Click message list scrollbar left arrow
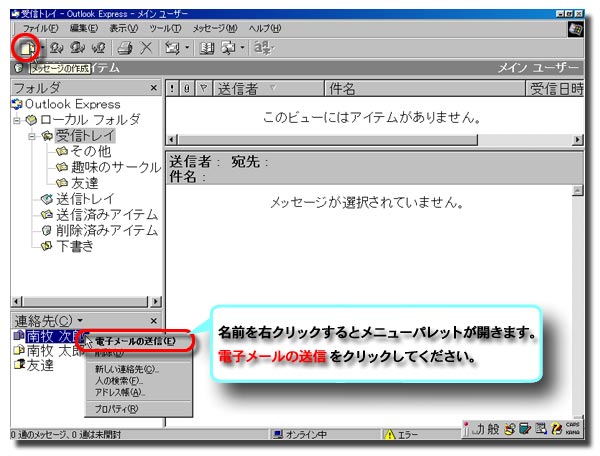The height and width of the screenshot is (456, 600). tap(172, 140)
